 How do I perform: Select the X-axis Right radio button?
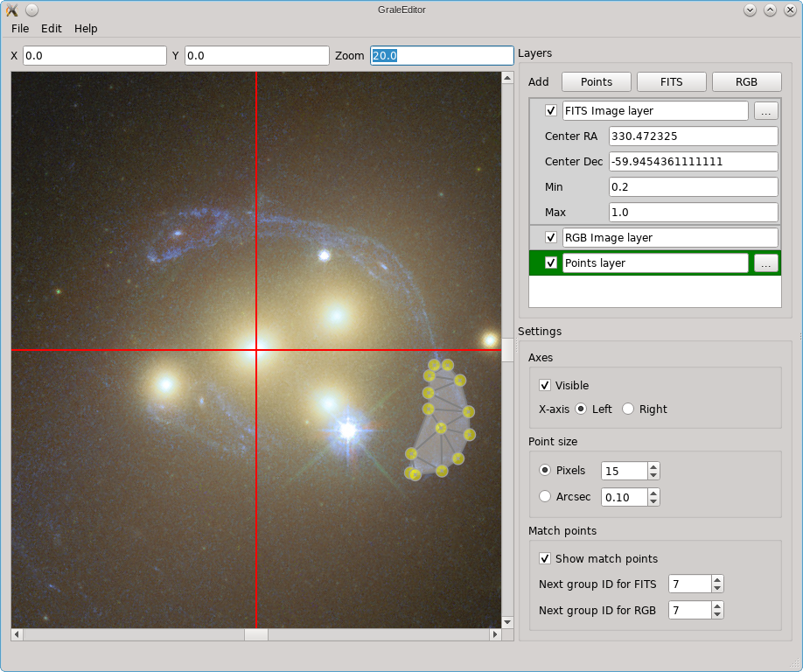click(x=628, y=409)
